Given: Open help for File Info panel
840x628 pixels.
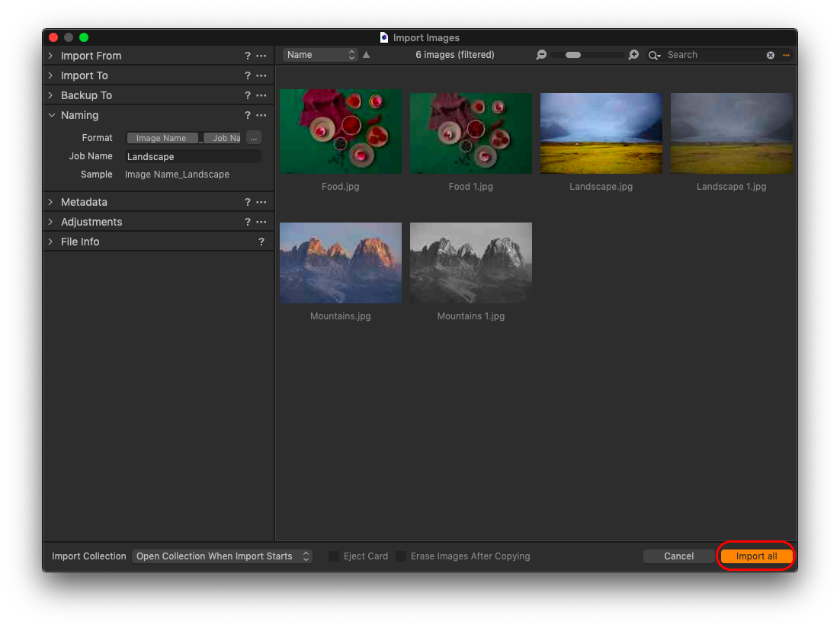Looking at the screenshot, I should [261, 242].
